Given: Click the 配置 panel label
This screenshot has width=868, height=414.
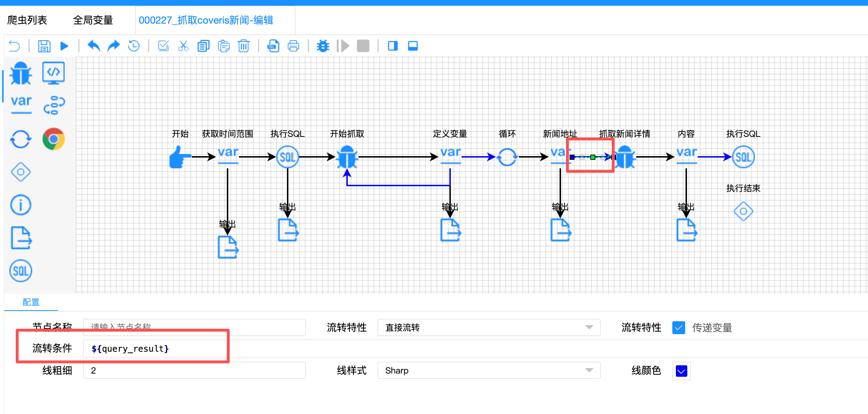Looking at the screenshot, I should tap(31, 302).
